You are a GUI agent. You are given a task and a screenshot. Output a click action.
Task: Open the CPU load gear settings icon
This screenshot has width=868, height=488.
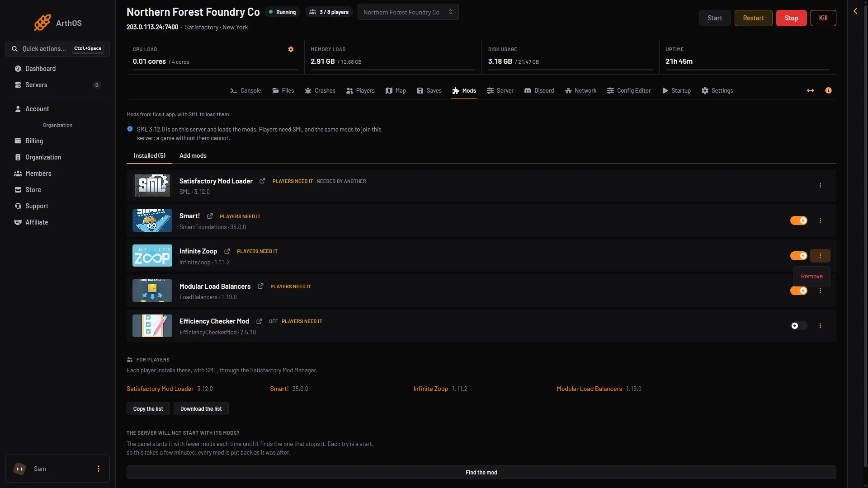[291, 49]
